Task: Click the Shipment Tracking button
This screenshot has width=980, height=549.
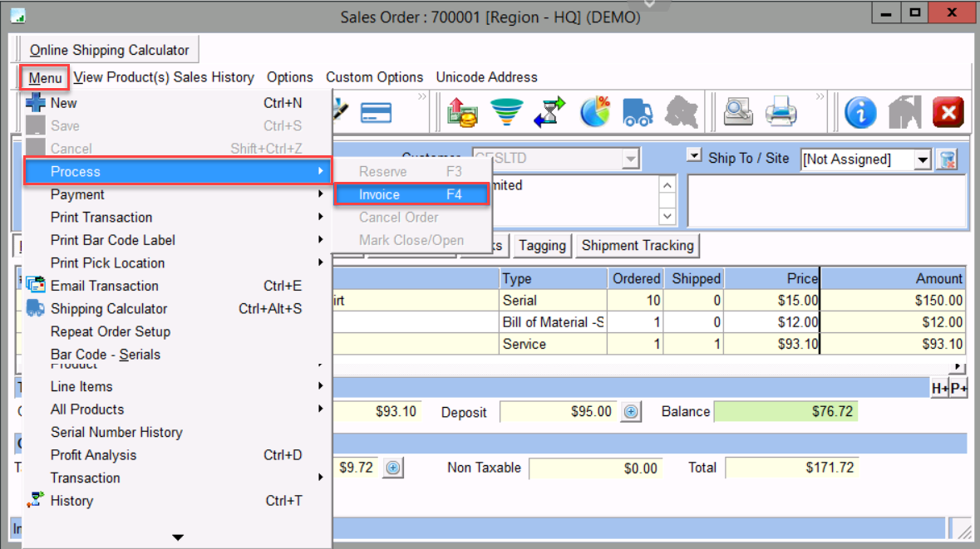Action: click(x=638, y=245)
